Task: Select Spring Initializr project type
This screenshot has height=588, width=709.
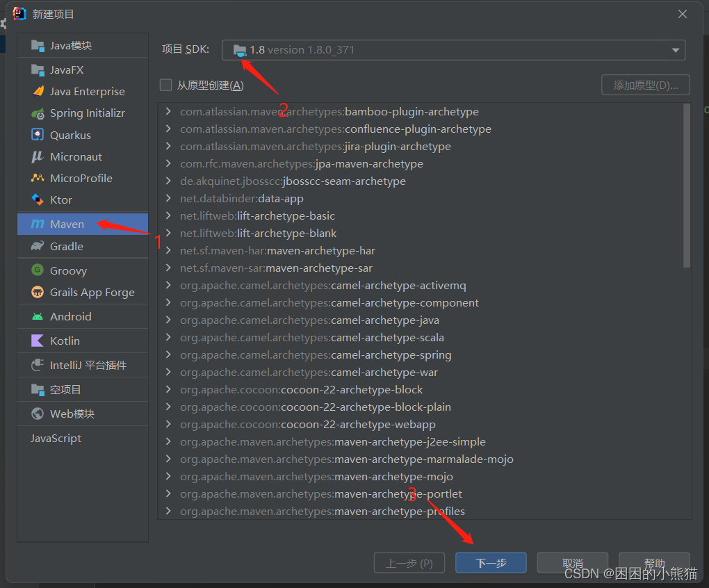Action: (83, 113)
